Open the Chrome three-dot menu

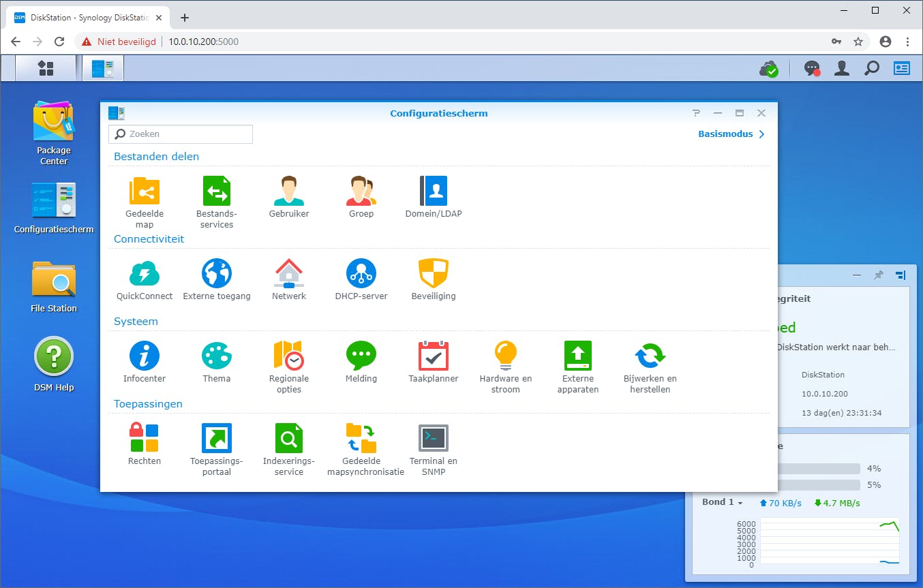coord(908,42)
